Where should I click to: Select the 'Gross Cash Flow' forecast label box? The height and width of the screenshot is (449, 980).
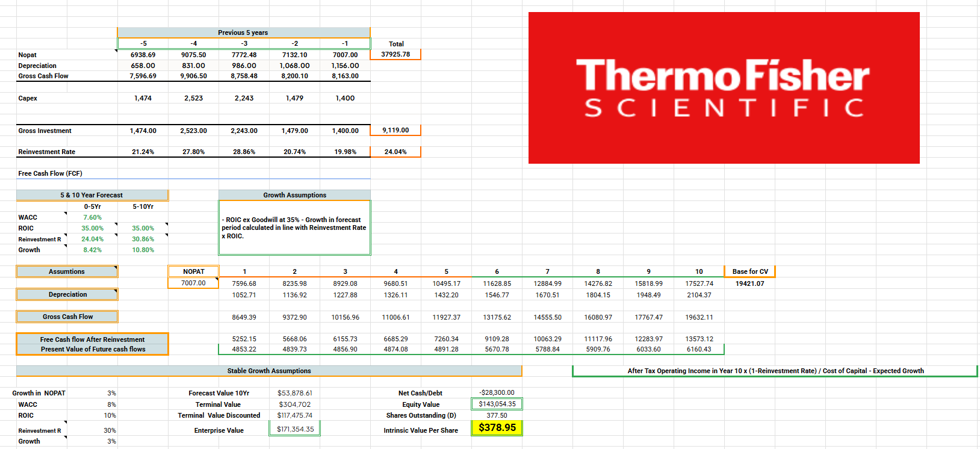click(x=67, y=317)
